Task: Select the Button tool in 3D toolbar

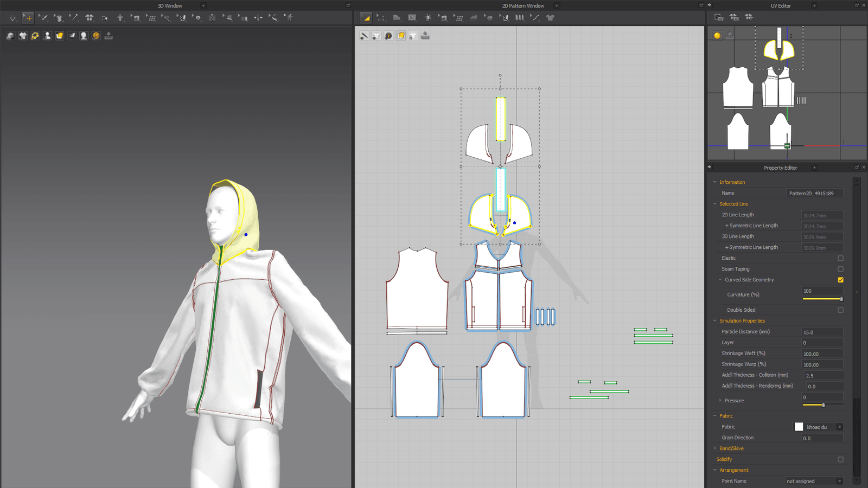Action: point(197,17)
